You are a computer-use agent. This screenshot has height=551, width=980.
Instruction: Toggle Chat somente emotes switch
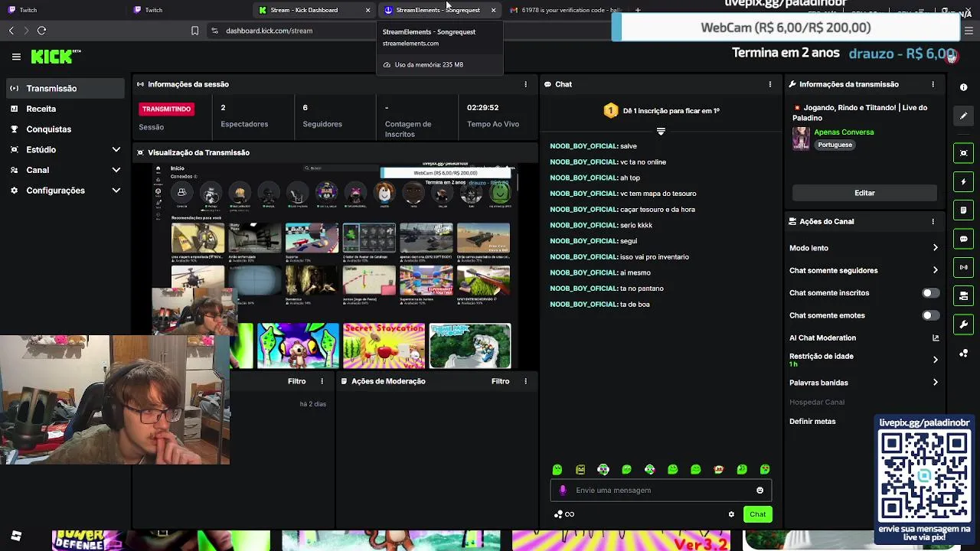click(x=930, y=315)
